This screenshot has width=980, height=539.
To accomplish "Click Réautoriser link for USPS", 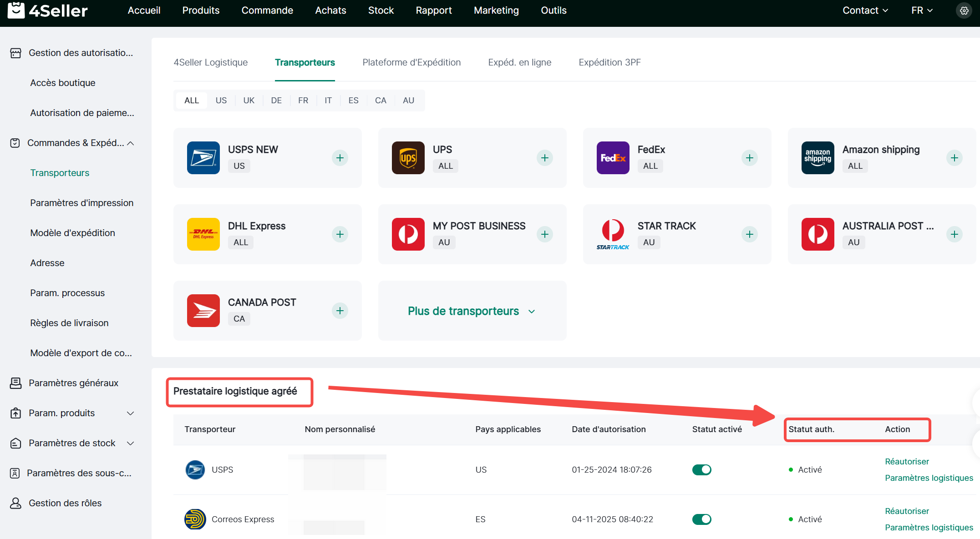I will (x=907, y=461).
